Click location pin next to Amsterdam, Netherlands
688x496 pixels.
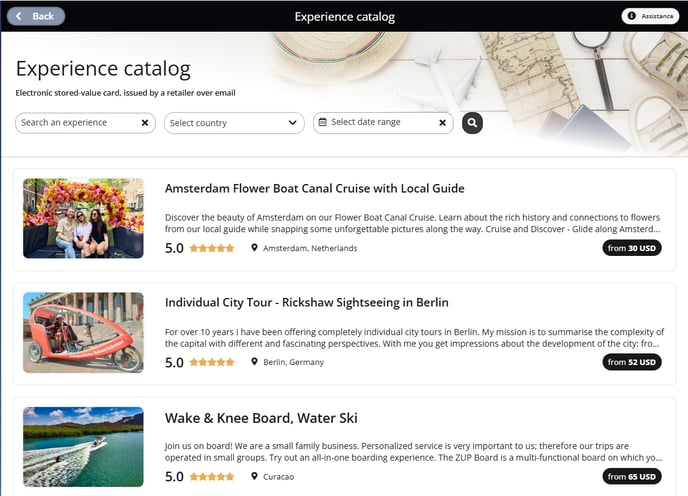pos(254,248)
